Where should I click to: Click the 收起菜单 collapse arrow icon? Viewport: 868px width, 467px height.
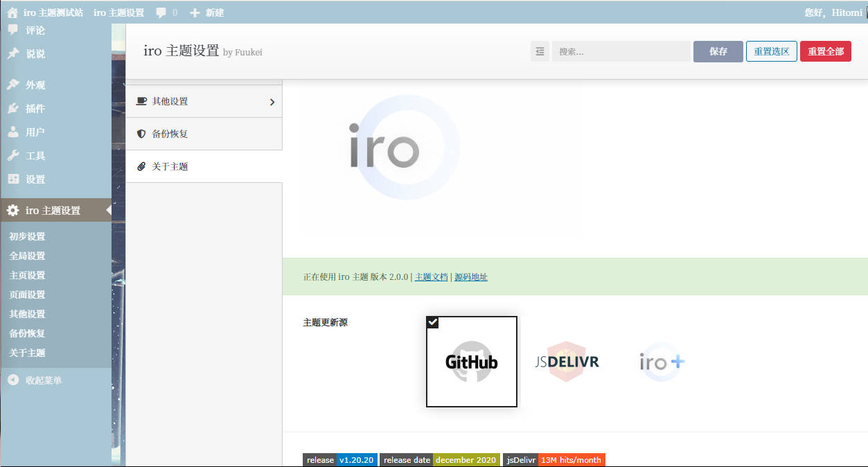[x=13, y=380]
